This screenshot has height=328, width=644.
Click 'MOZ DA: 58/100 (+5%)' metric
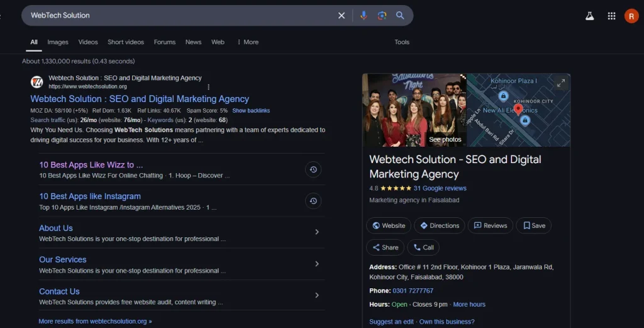[59, 111]
